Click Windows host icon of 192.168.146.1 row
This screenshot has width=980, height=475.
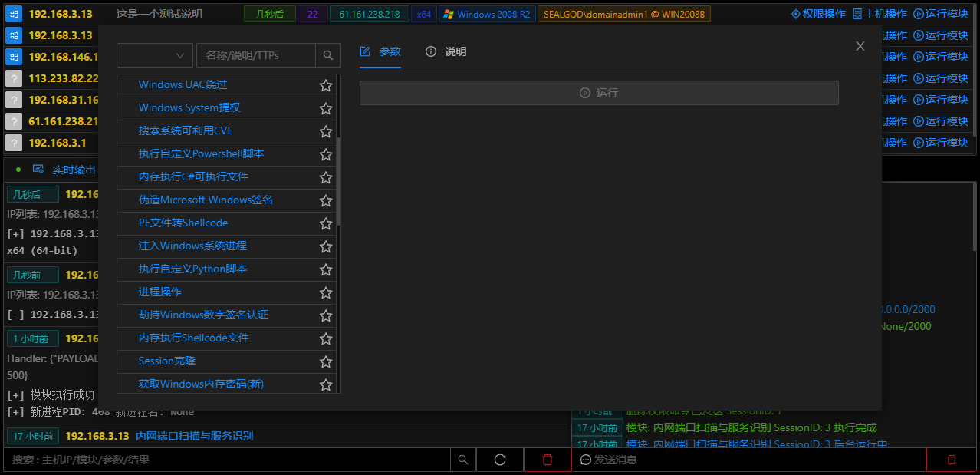[x=13, y=57]
